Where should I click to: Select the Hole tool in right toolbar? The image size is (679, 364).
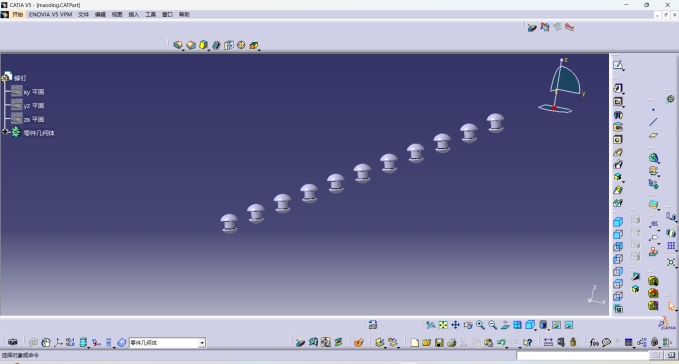click(618, 140)
